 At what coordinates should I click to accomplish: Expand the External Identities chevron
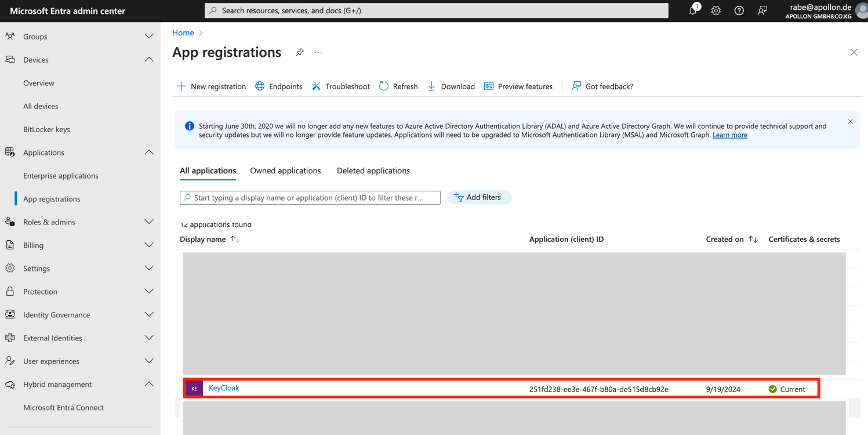[x=149, y=338]
